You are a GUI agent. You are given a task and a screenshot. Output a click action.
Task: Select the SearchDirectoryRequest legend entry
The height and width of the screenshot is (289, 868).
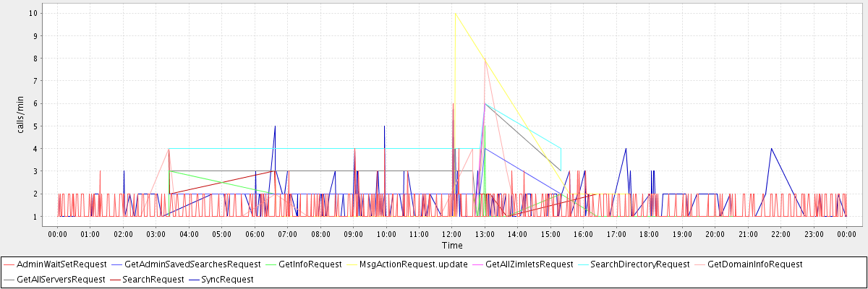(639, 264)
